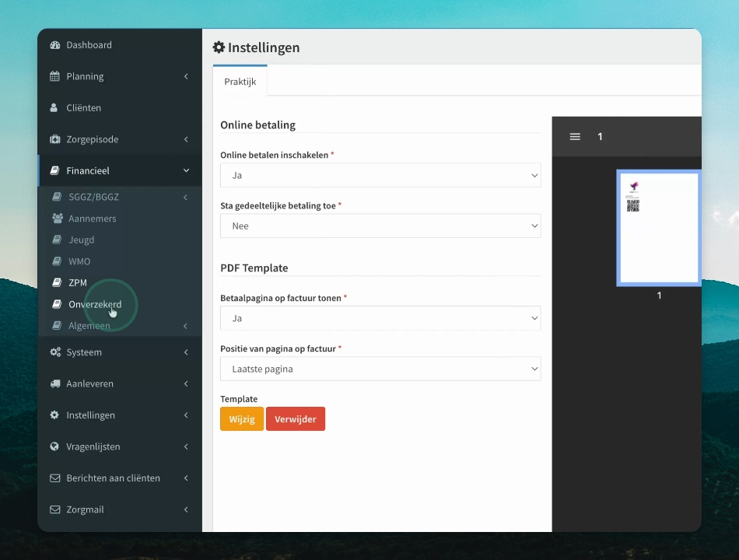Expand the Systeem menu chevron
The image size is (739, 560).
click(x=186, y=352)
